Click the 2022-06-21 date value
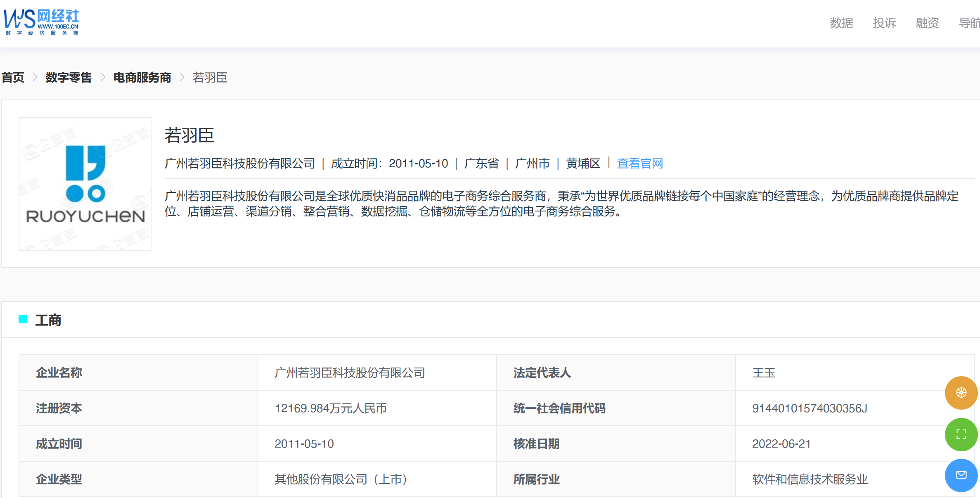This screenshot has width=980, height=498. [x=781, y=444]
